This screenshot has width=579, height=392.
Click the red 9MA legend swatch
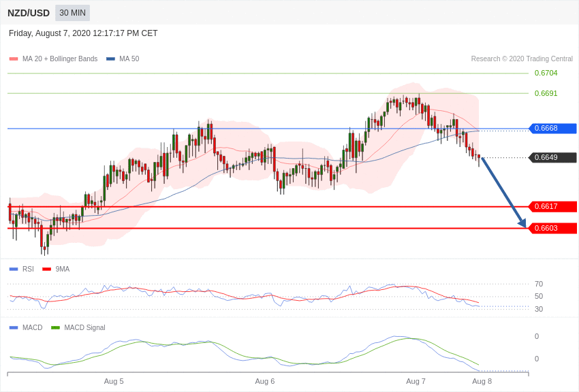[47, 269]
